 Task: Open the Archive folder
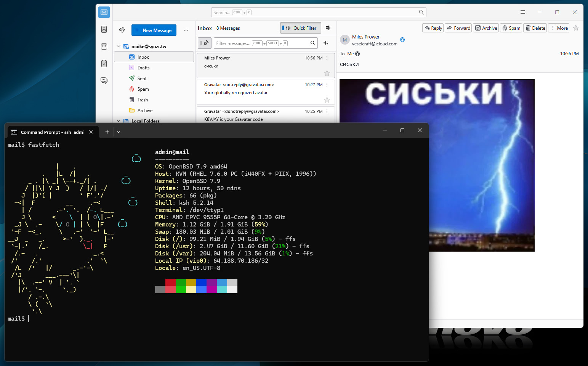(154, 110)
